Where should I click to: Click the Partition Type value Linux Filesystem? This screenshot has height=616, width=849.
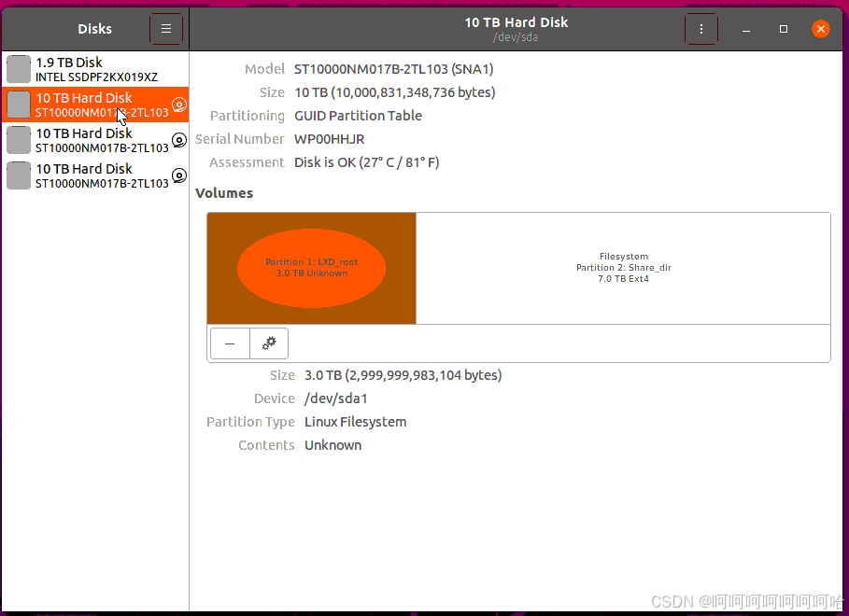coord(355,422)
